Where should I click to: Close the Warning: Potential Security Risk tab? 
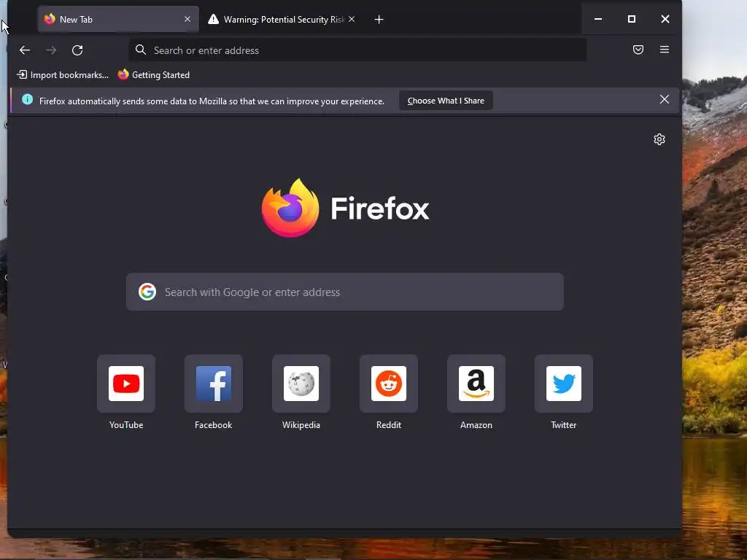click(x=351, y=19)
